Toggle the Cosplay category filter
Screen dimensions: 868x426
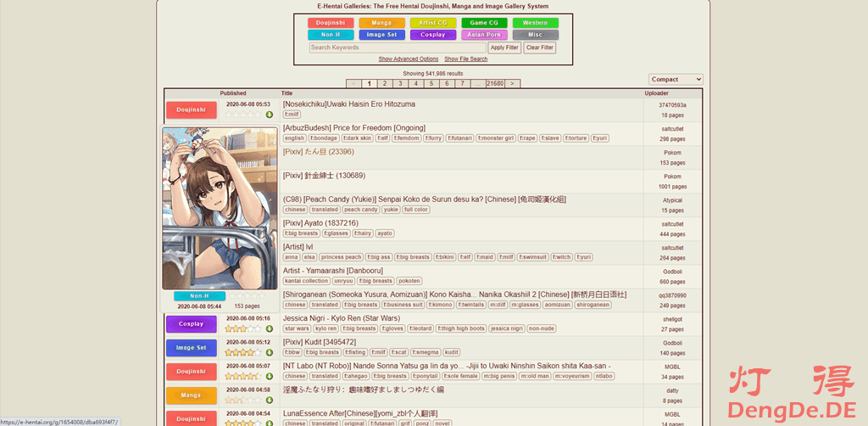(x=433, y=34)
